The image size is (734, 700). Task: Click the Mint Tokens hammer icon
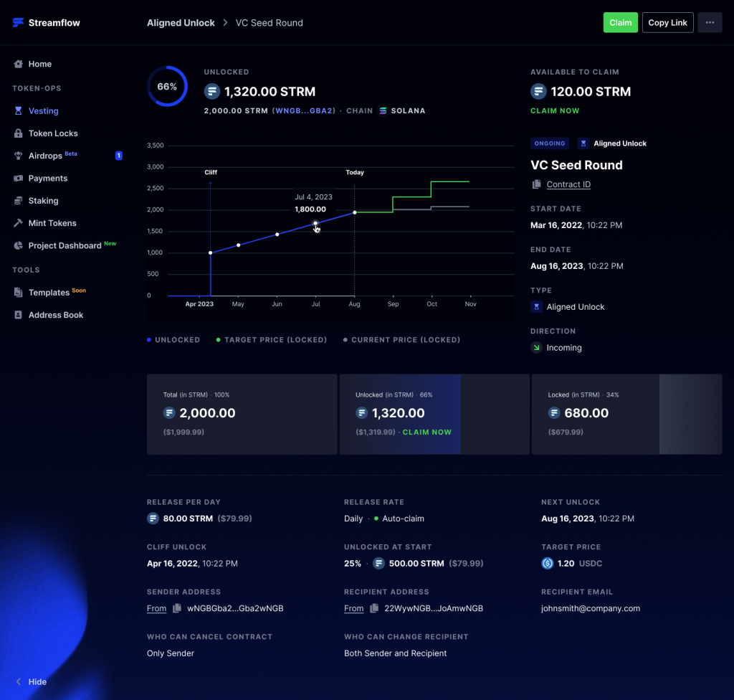click(18, 223)
